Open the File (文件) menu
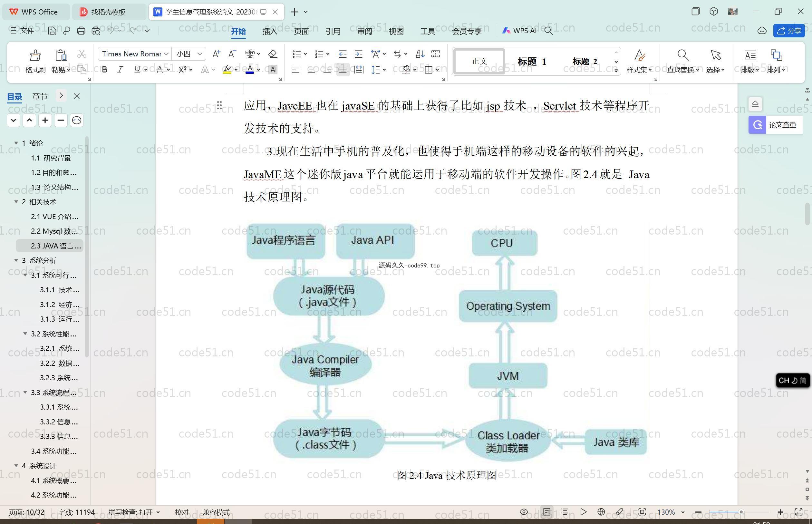The image size is (812, 524). click(22, 31)
